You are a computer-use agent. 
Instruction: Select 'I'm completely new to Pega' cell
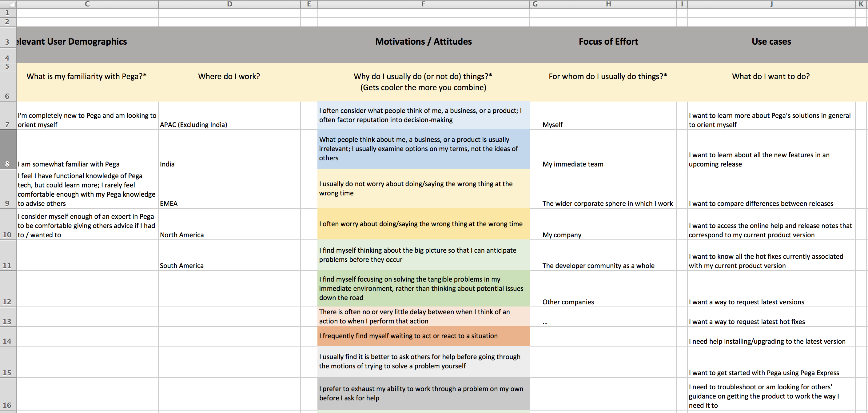(87, 116)
